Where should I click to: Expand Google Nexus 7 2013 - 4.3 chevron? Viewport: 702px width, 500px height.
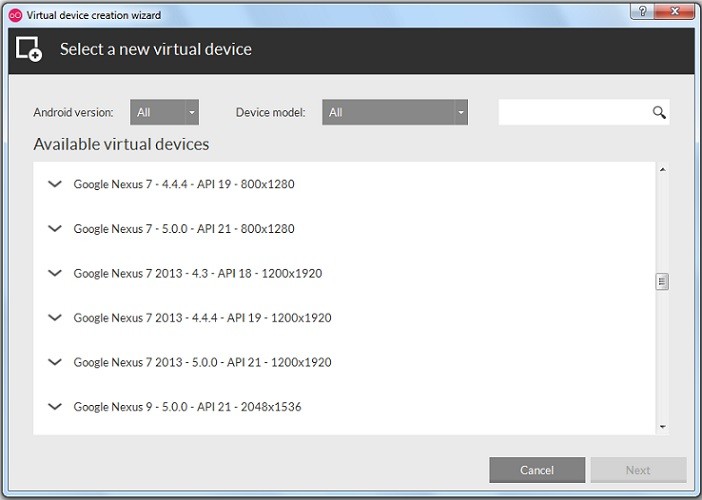tap(55, 273)
